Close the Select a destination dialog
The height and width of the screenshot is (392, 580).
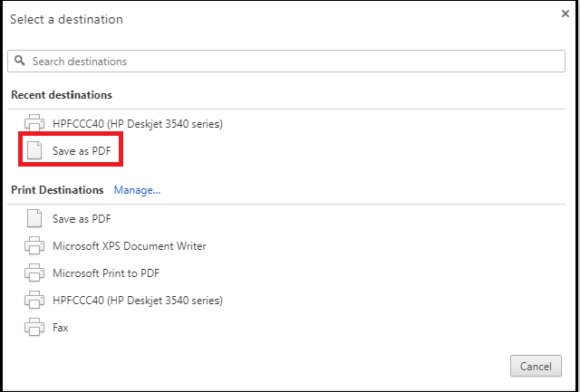click(x=565, y=14)
